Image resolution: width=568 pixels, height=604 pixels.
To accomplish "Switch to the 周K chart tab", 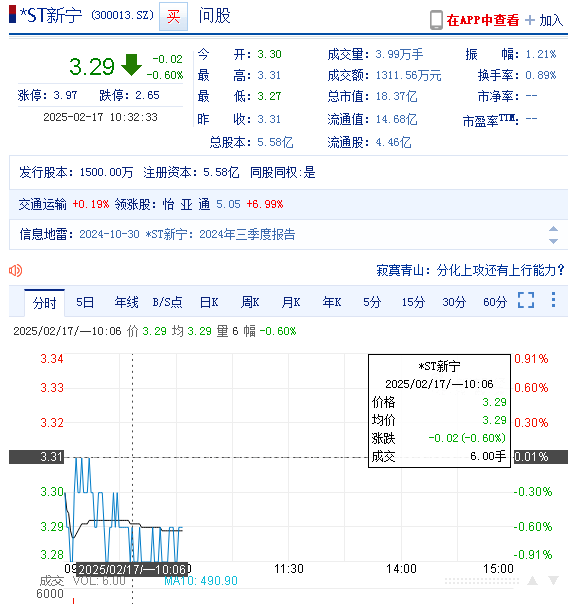I will [250, 302].
